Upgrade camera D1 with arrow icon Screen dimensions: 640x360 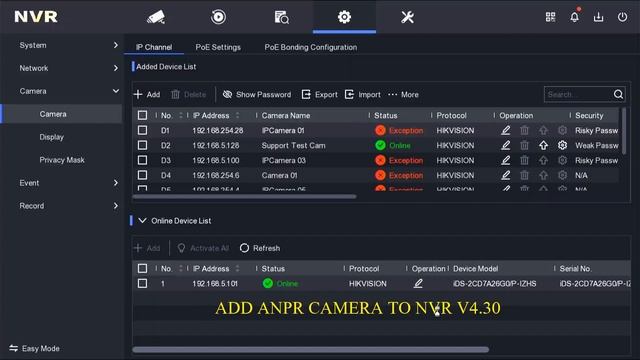tap(543, 130)
